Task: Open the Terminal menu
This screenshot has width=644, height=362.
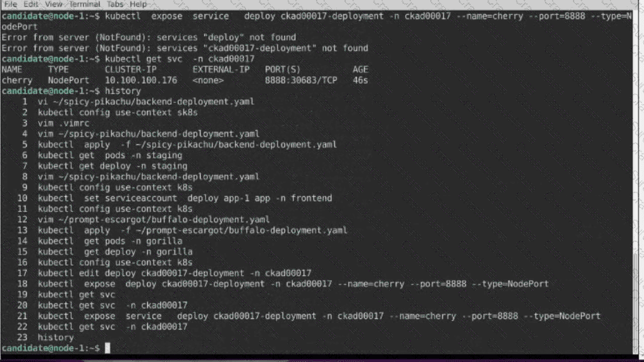Action: point(84,4)
